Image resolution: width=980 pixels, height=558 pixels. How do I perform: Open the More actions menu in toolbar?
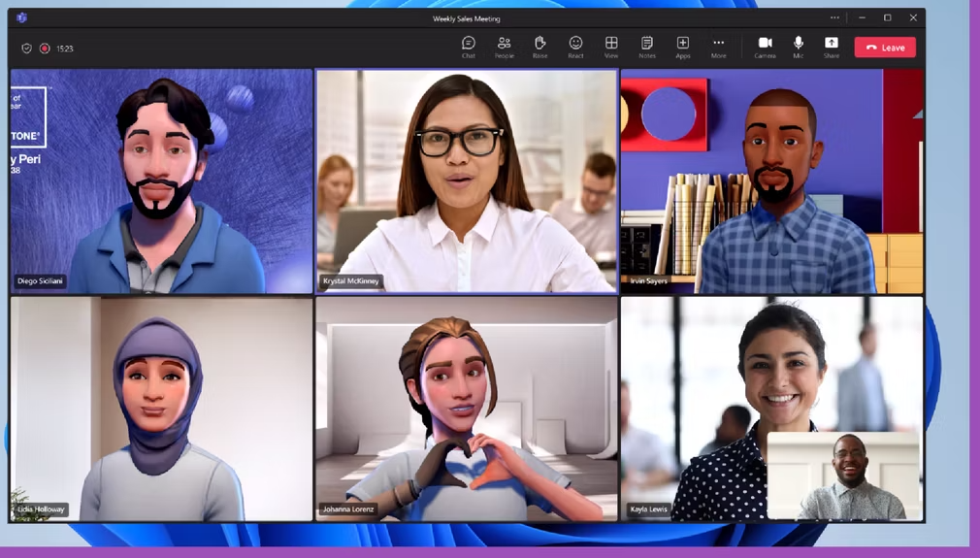point(719,47)
